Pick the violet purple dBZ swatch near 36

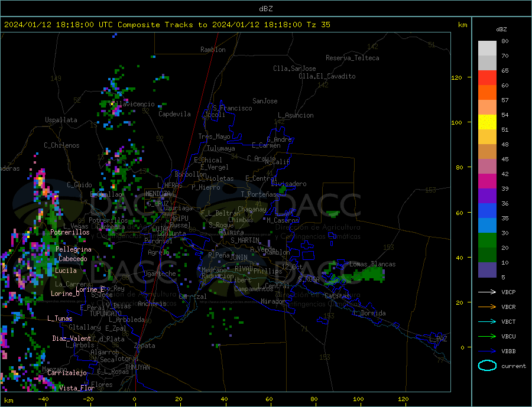pos(487,196)
